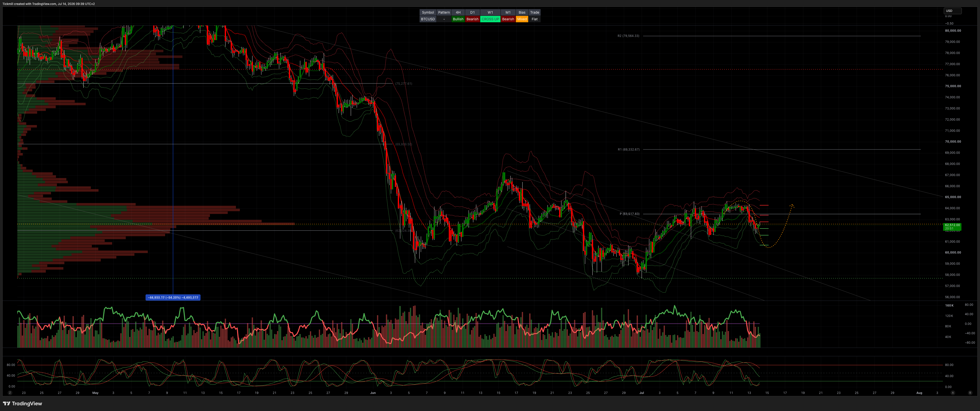Click the 60,000.00 price axis label

click(953, 252)
